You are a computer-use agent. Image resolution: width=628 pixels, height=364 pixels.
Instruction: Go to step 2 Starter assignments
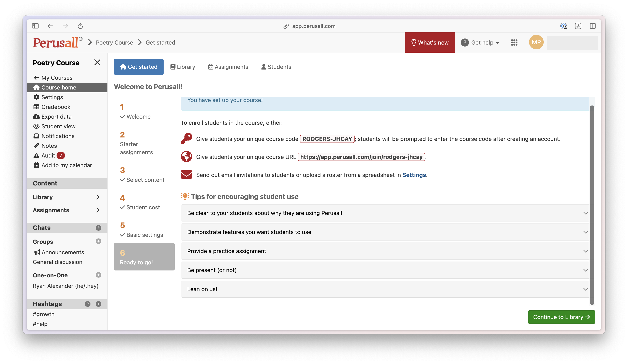tap(144, 143)
